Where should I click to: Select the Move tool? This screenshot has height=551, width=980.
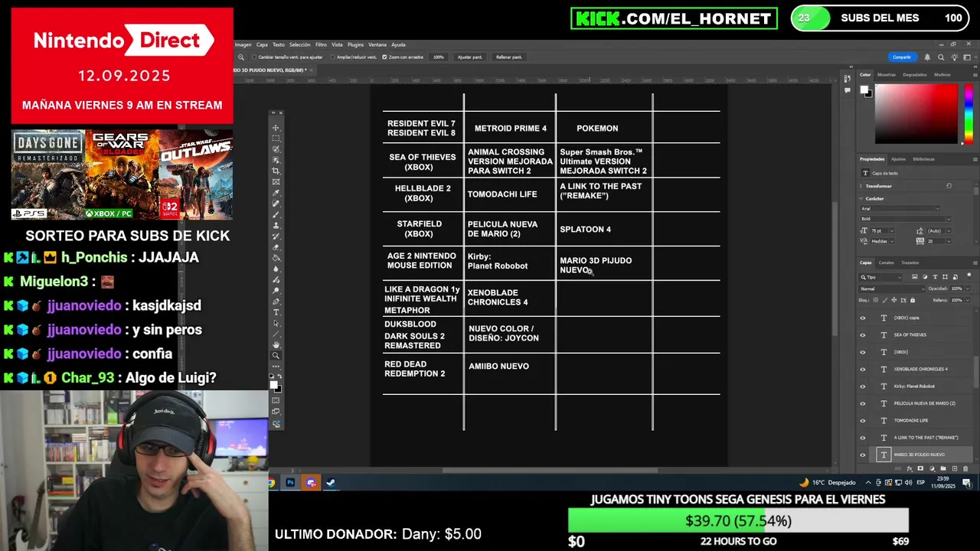click(x=276, y=128)
